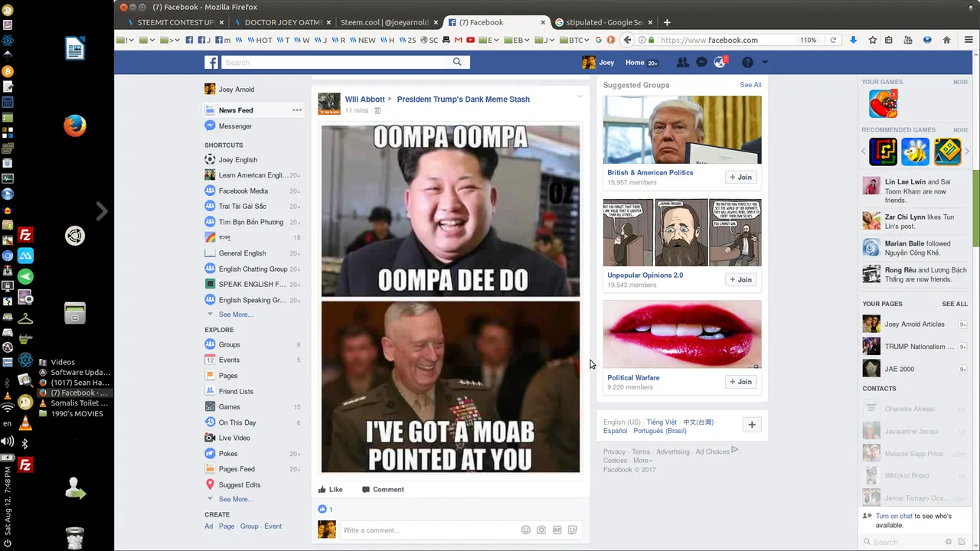Like Will Abbott's post
Screen dimensions: 980x551
[331, 490]
